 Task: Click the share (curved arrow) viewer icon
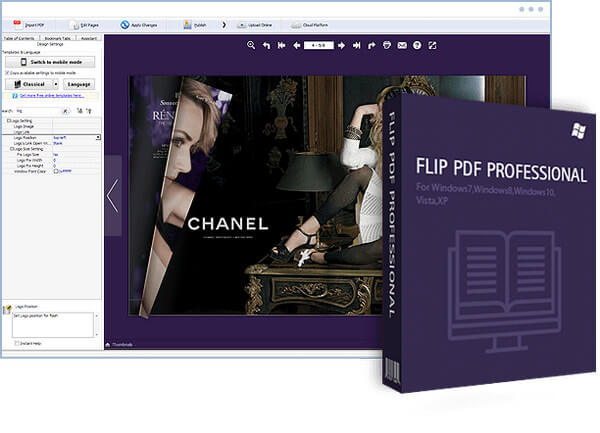coord(372,46)
